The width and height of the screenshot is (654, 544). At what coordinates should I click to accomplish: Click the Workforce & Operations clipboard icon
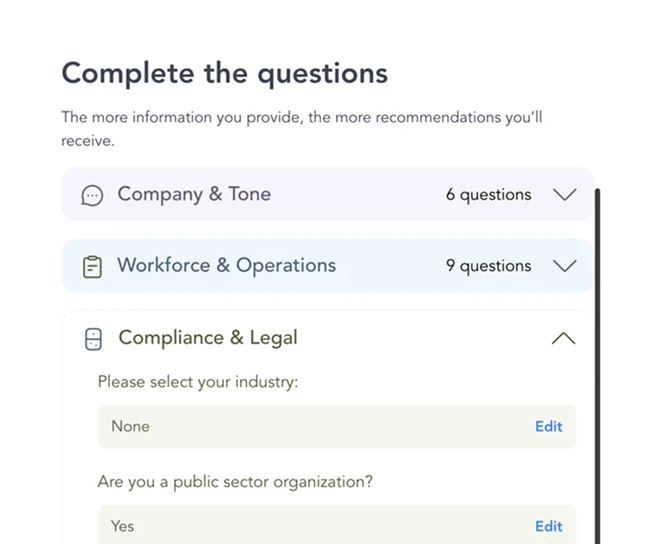coord(92,266)
